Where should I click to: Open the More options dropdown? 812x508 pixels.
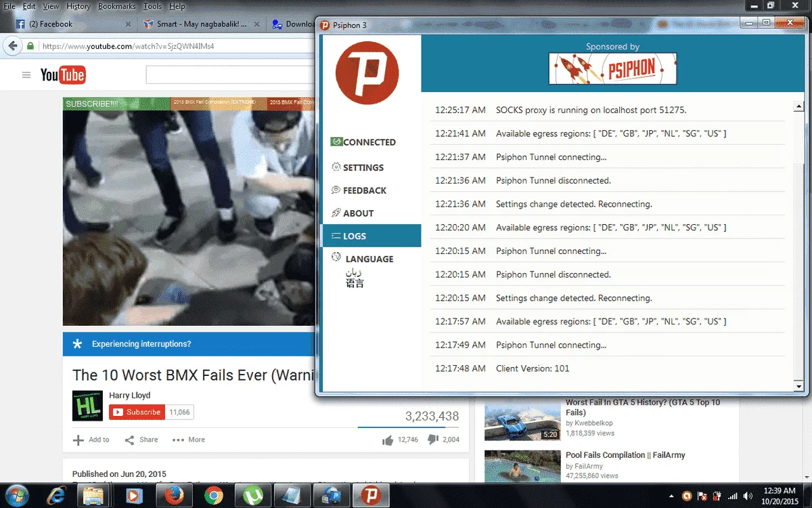(x=189, y=440)
